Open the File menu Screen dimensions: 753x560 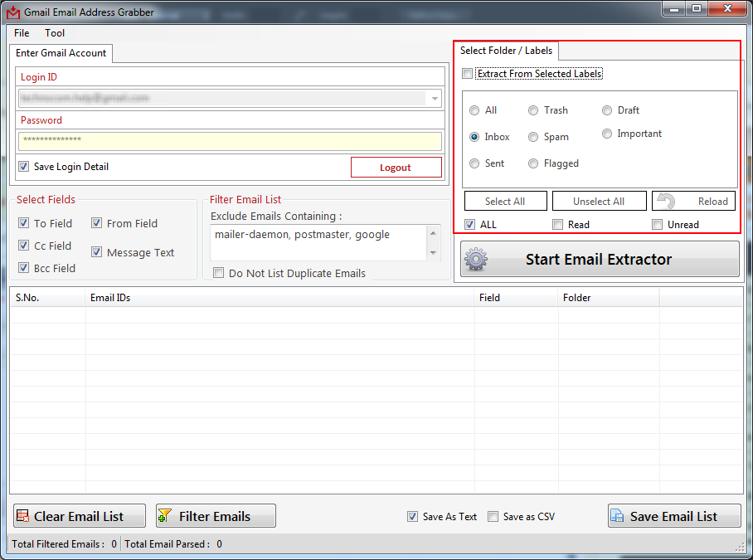22,33
